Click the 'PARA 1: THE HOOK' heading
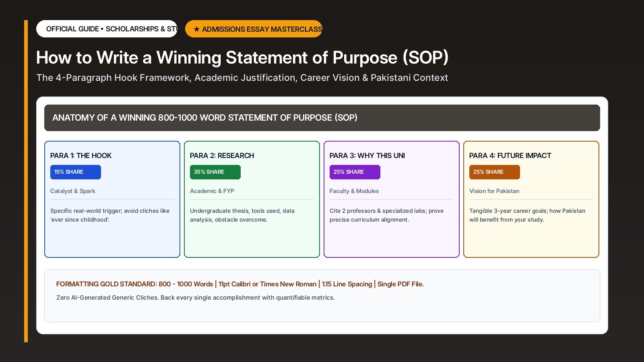Viewport: 644px width, 362px height. click(81, 156)
